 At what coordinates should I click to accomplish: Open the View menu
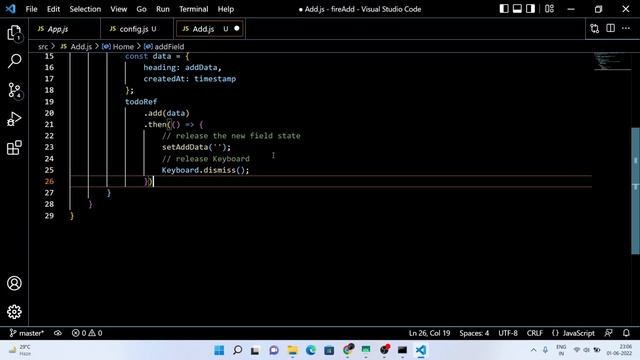point(118,9)
